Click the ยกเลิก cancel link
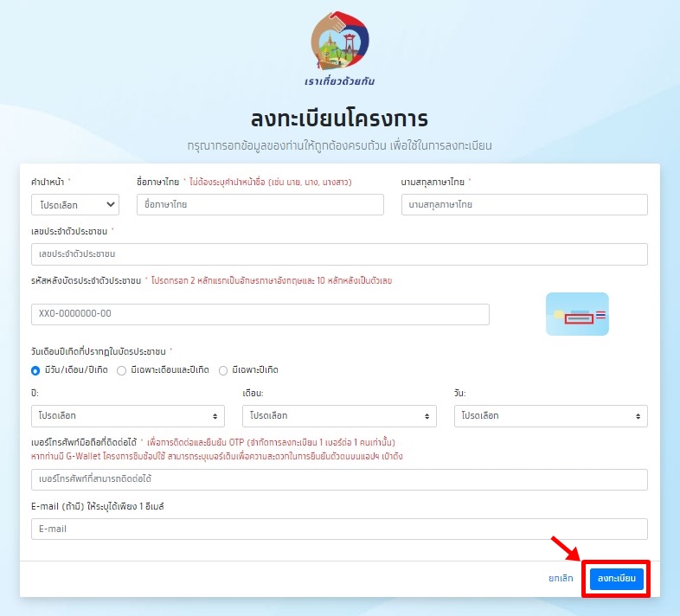This screenshot has width=680, height=616. tap(561, 578)
